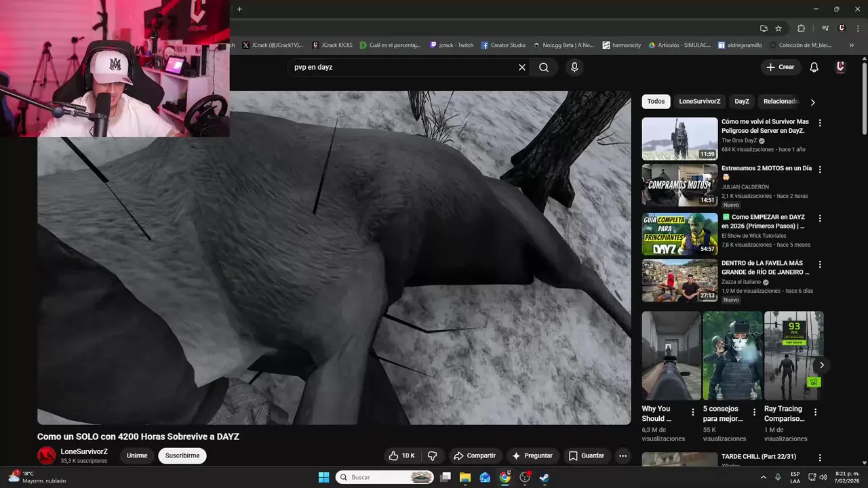Open the Chrome profile avatar in toolbar

842,28
